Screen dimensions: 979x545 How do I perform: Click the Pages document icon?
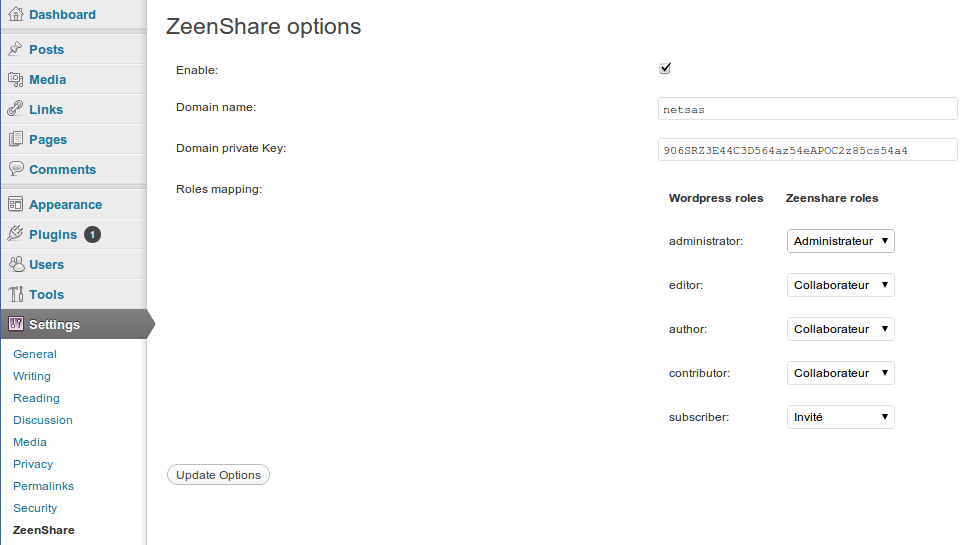pyautogui.click(x=16, y=139)
